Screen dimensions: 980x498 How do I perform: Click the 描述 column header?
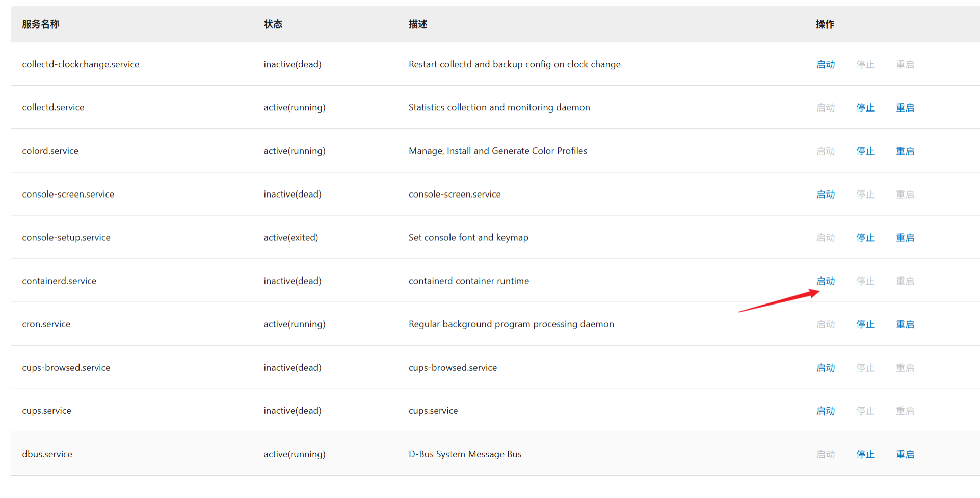[418, 24]
